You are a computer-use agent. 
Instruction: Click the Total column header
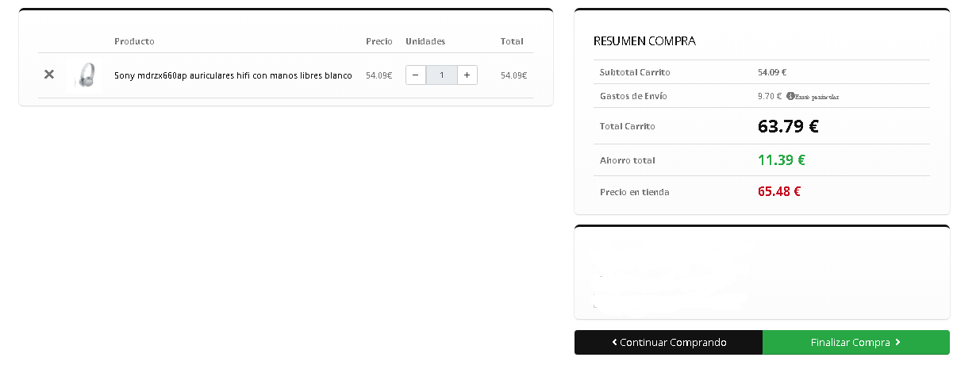click(512, 41)
